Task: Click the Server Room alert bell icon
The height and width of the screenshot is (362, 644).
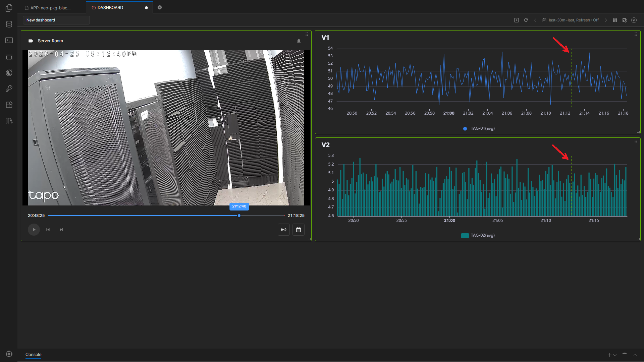Action: tap(299, 41)
